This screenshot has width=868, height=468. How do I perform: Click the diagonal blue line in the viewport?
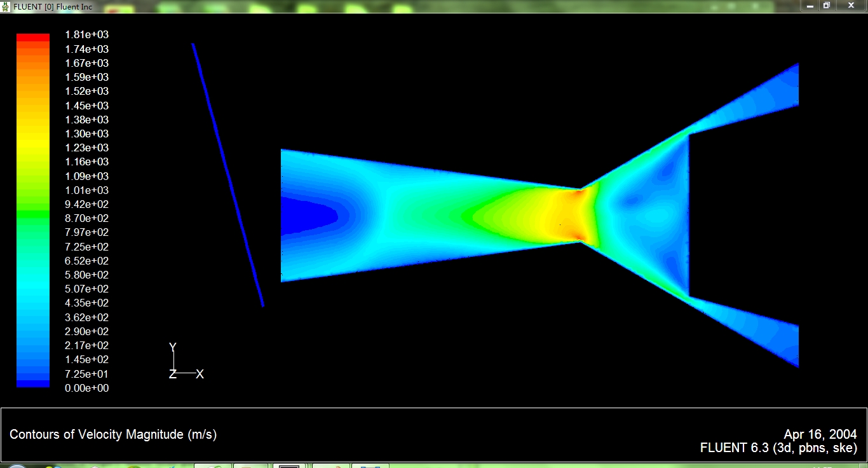(227, 175)
